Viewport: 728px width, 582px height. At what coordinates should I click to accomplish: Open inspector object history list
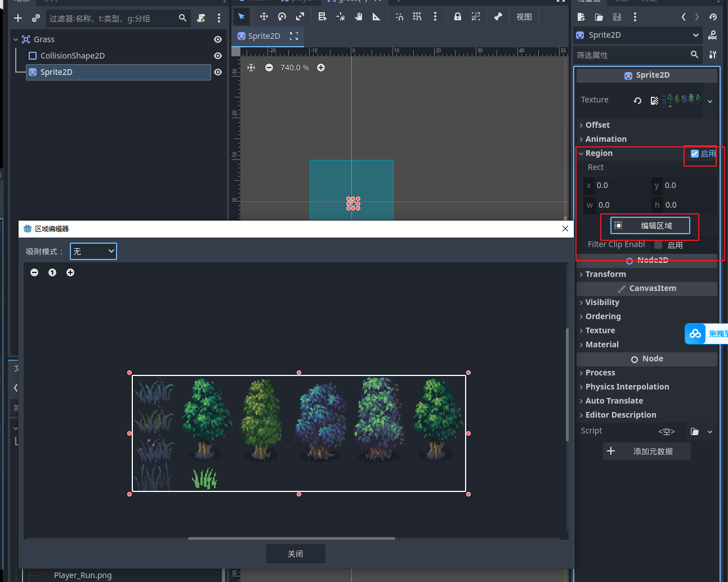[713, 17]
